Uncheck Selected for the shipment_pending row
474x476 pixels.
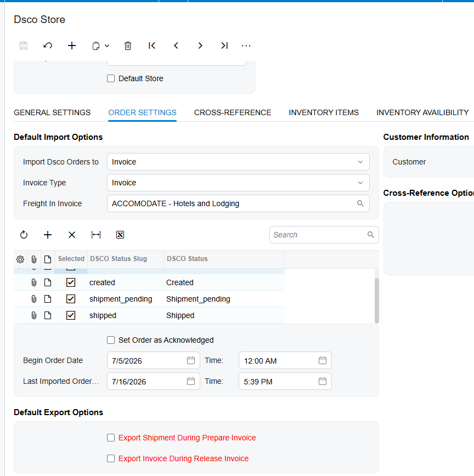pos(71,299)
